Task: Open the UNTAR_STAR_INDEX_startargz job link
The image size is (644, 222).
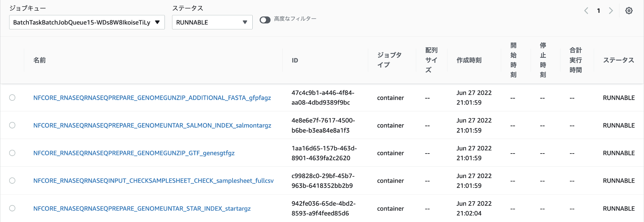Action: [142, 209]
